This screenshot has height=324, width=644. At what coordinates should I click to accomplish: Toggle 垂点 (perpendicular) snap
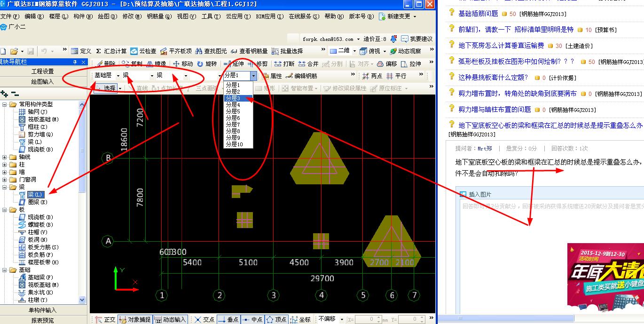pyautogui.click(x=228, y=319)
